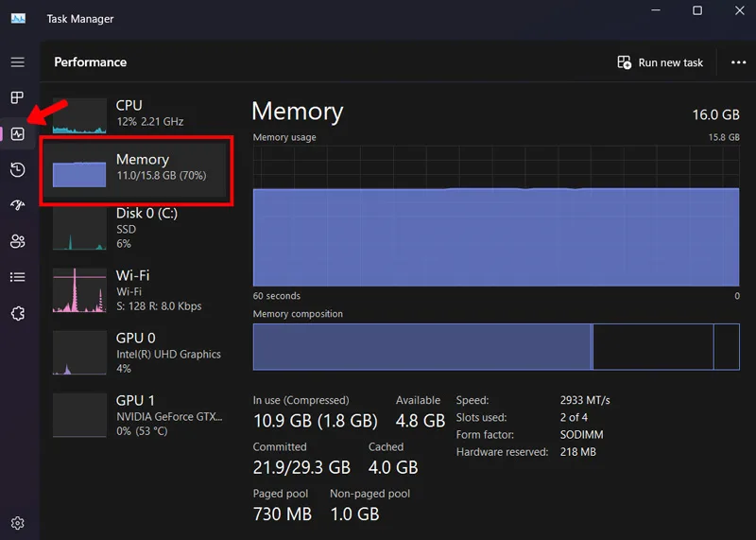756x540 pixels.
Task: Click the standby segment of Memory composition bar
Action: tap(653, 346)
